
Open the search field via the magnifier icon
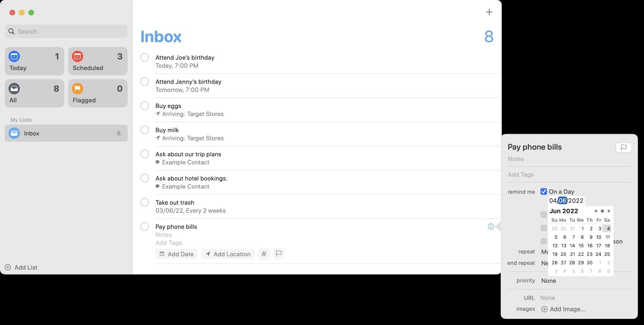[x=11, y=31]
